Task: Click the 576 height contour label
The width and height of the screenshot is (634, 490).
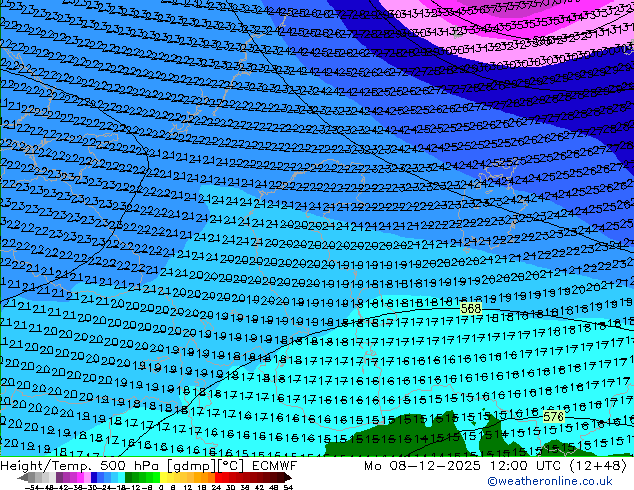Action: click(x=554, y=416)
